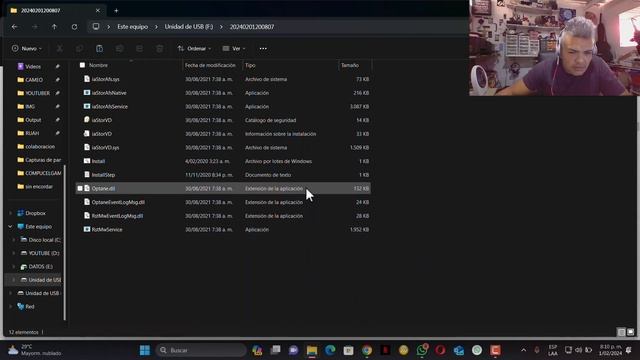Click the Copy icon in toolbar
The width and height of the screenshot is (640, 360).
[79, 49]
